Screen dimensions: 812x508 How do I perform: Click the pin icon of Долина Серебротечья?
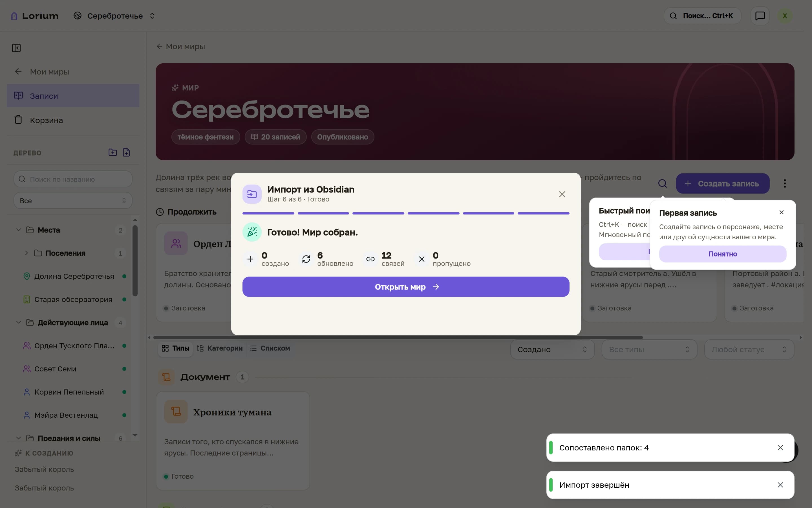(27, 276)
